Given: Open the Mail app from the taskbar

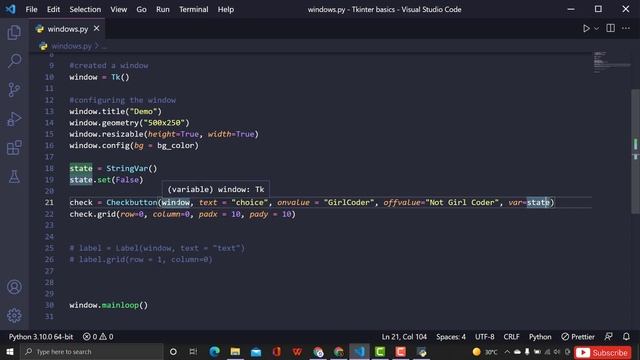Looking at the screenshot, I should point(256,351).
